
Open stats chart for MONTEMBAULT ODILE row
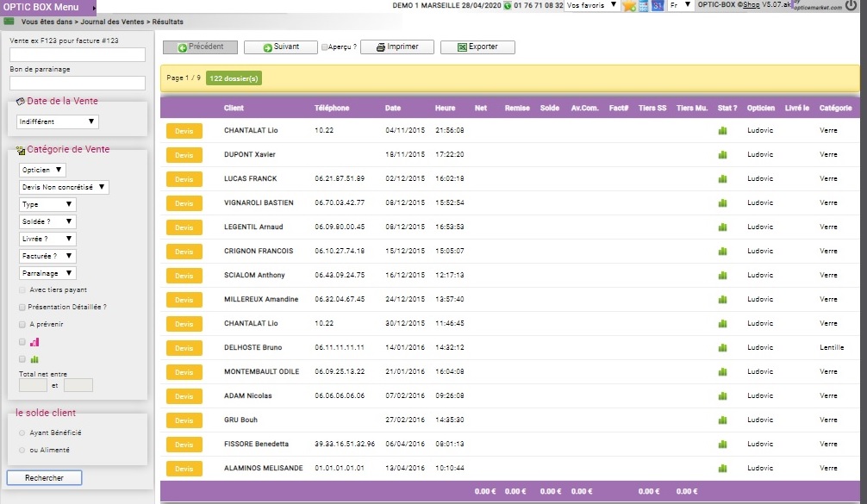[x=722, y=372]
